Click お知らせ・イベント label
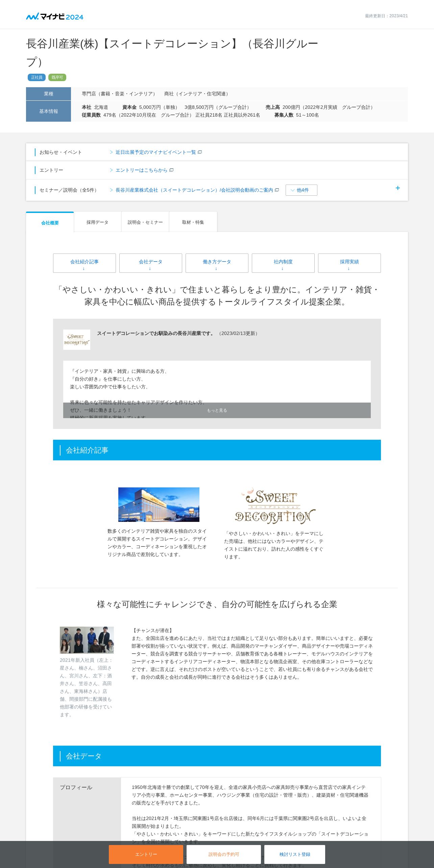 point(61,152)
